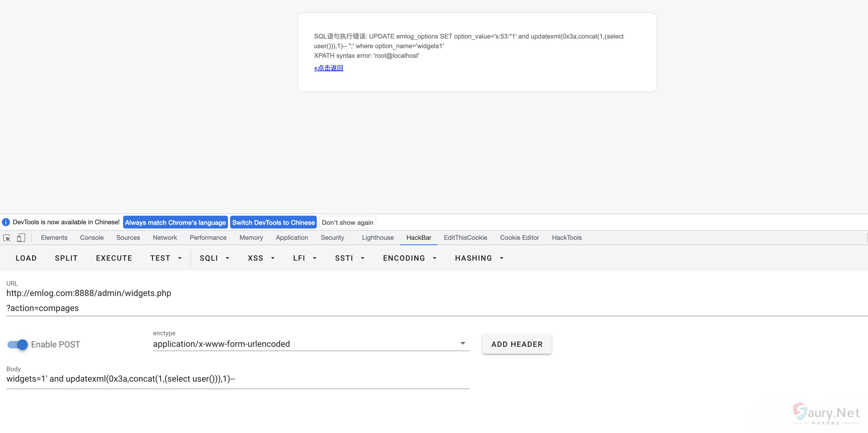Click the ADD HEADER button
The width and height of the screenshot is (868, 433).
coord(517,344)
